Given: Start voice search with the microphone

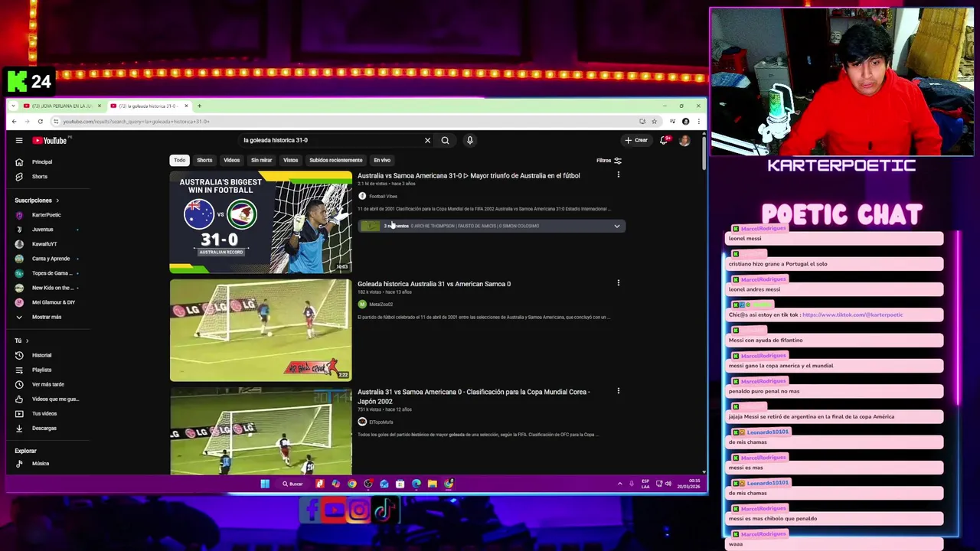Looking at the screenshot, I should coord(469,140).
